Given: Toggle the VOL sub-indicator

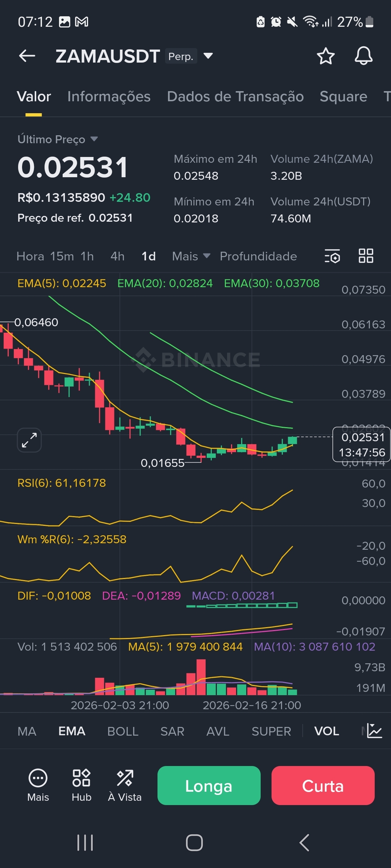Looking at the screenshot, I should click(327, 731).
